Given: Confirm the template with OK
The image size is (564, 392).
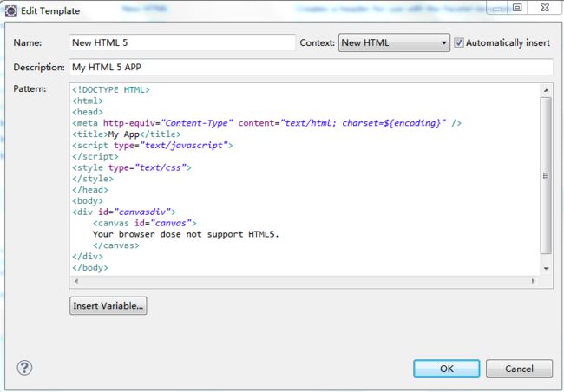Looking at the screenshot, I should [x=446, y=369].
